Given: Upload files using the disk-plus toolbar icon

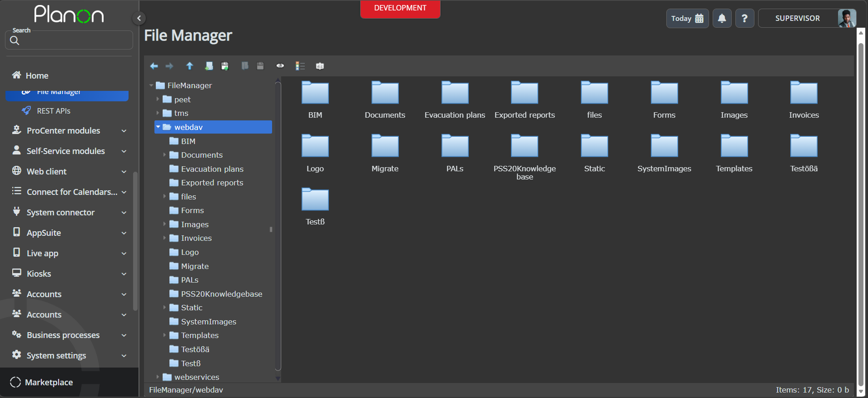Looking at the screenshot, I should click(225, 66).
